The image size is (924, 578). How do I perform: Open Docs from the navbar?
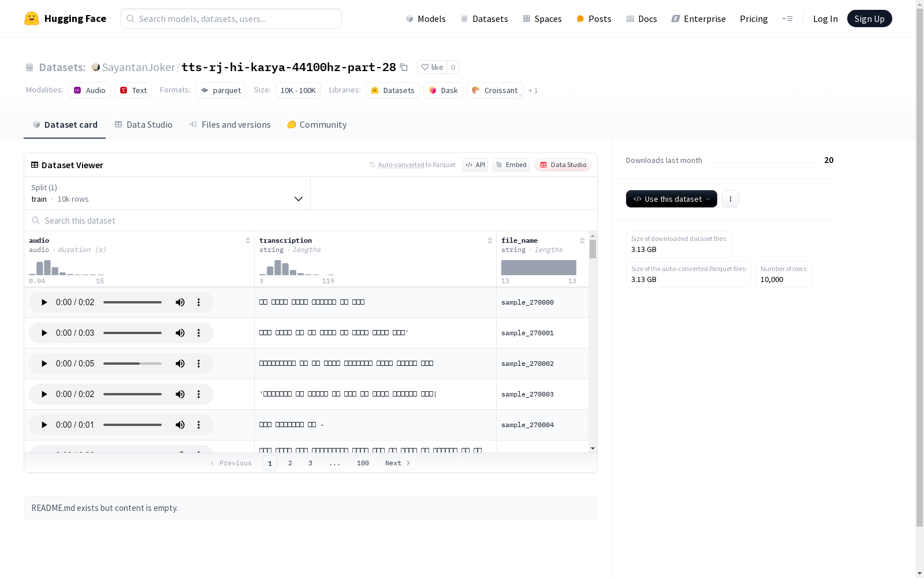tap(642, 18)
